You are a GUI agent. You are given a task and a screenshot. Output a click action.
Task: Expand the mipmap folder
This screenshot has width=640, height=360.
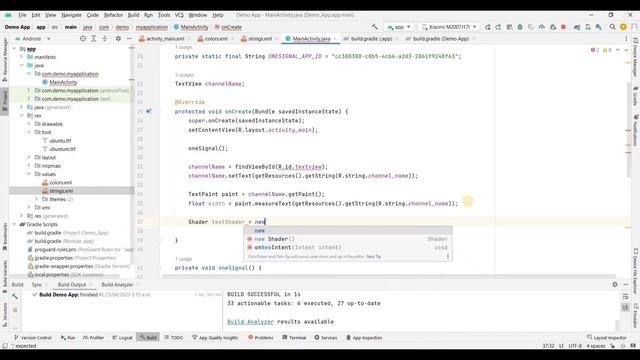point(29,166)
